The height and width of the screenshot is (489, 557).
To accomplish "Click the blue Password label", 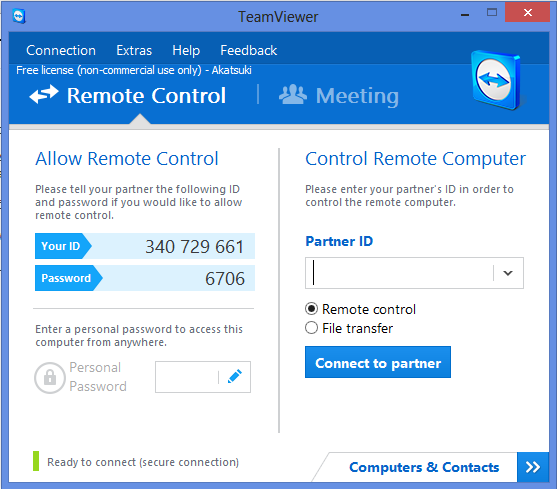I will pyautogui.click(x=66, y=278).
